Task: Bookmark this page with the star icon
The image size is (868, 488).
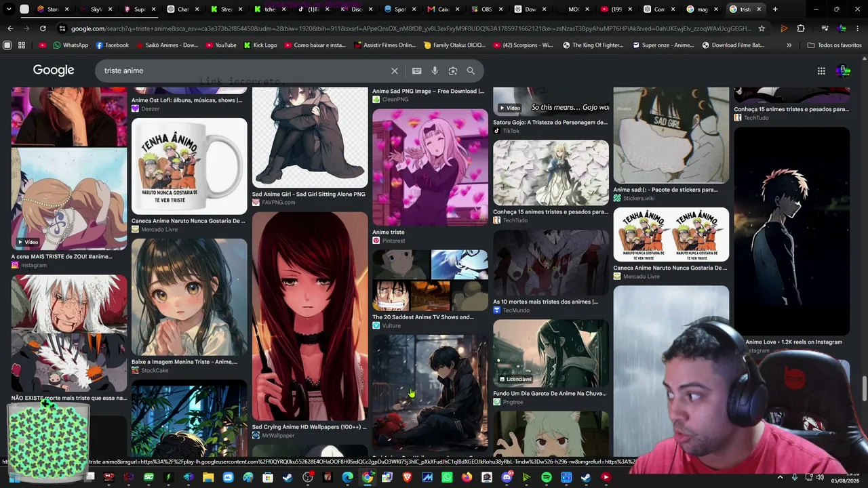Action: click(762, 28)
